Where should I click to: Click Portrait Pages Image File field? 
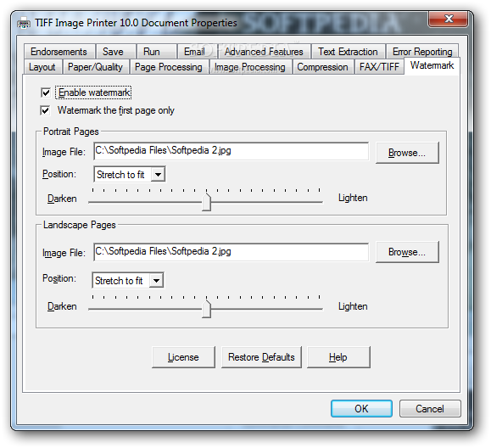pyautogui.click(x=232, y=151)
